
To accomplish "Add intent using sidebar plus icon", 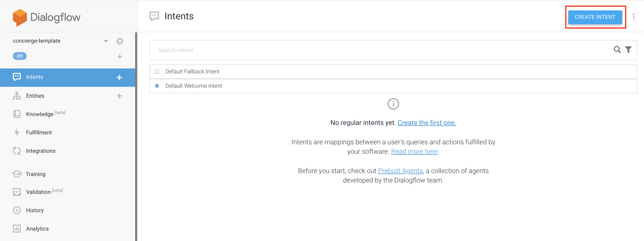I will [119, 77].
